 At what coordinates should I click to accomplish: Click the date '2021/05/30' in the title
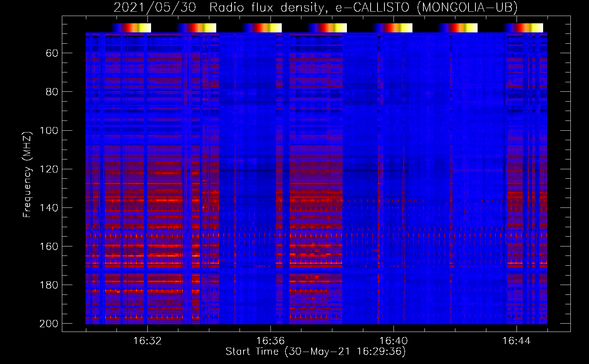coord(155,7)
